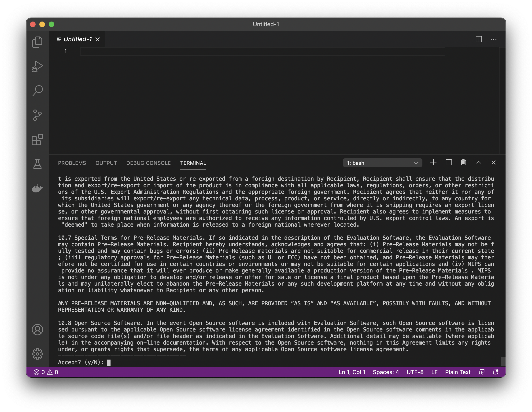Change end of line sequence 'LF'
Image resolution: width=532 pixels, height=412 pixels.
(434, 372)
